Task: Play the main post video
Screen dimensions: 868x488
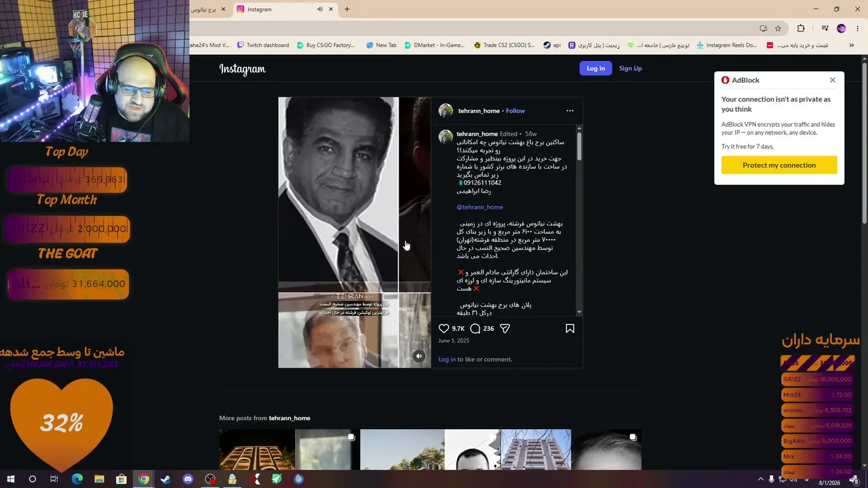Action: pyautogui.click(x=354, y=232)
